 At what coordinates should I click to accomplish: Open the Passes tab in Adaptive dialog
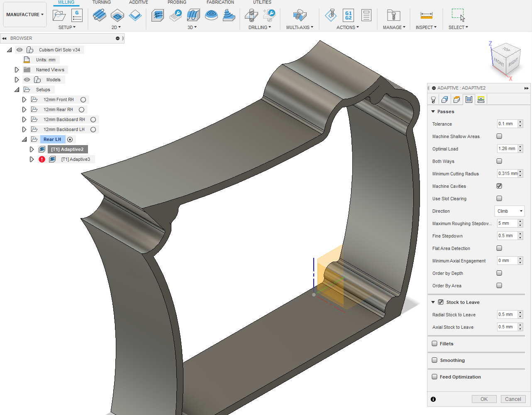(469, 100)
